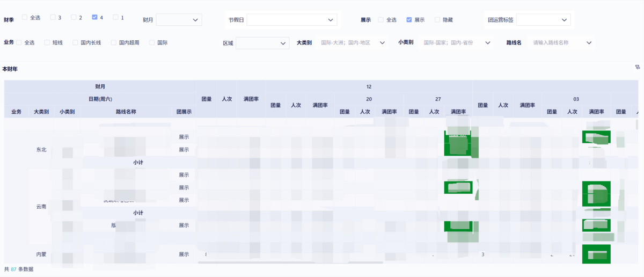This screenshot has height=277, width=644.
Task: Toggle the 财季 quarter 3 checkbox
Action: click(53, 17)
